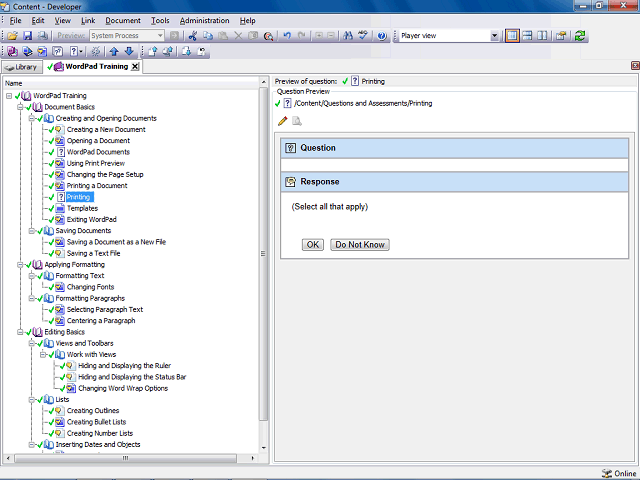This screenshot has height=480, width=640.
Task: Collapse the WordPad Training root node
Action: tap(9, 96)
